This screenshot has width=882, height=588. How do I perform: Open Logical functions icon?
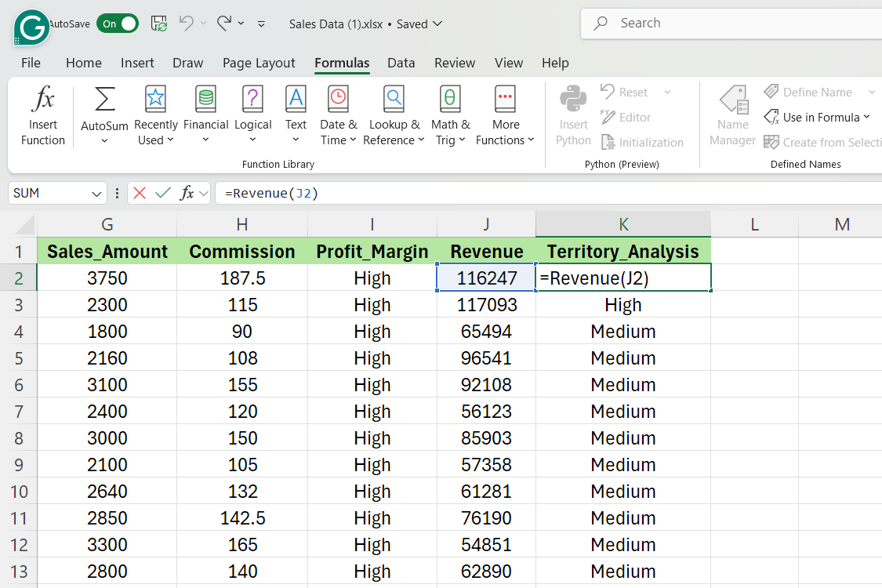click(252, 99)
